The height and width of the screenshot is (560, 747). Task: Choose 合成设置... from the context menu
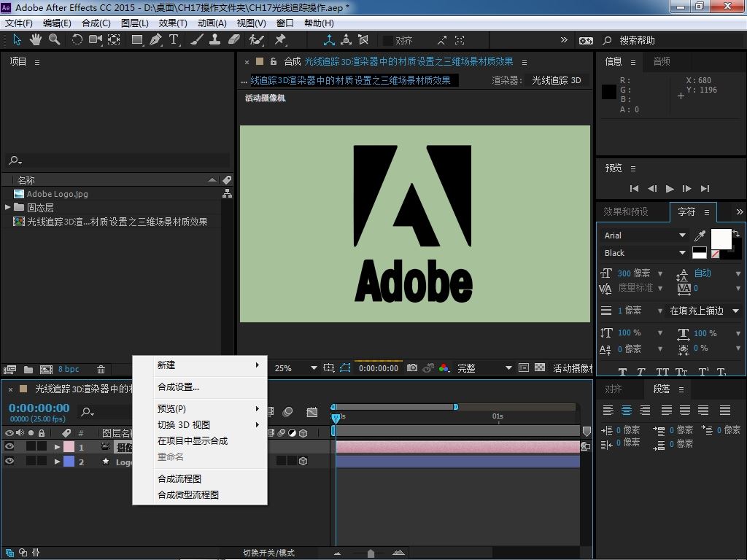point(200,387)
